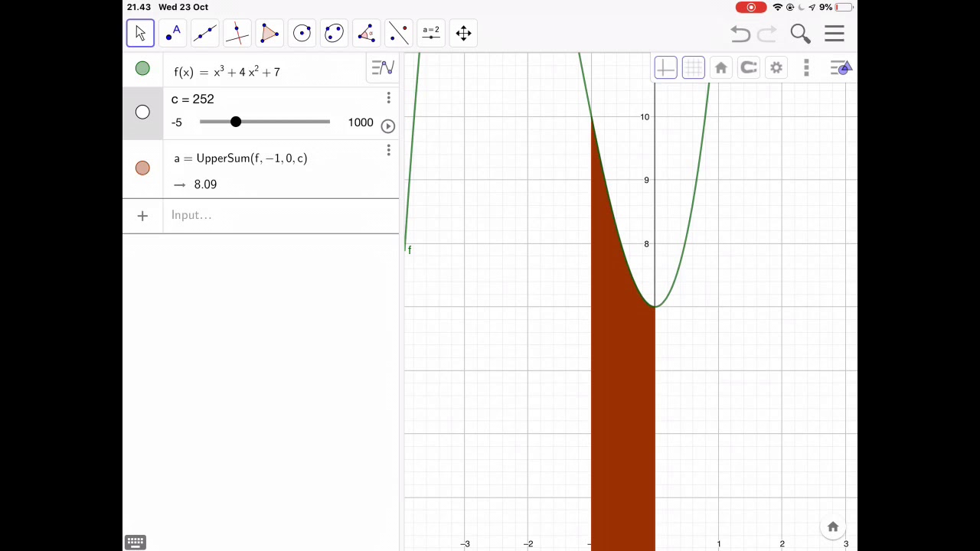
Task: Click the slider maximum value 1000
Action: 360,122
